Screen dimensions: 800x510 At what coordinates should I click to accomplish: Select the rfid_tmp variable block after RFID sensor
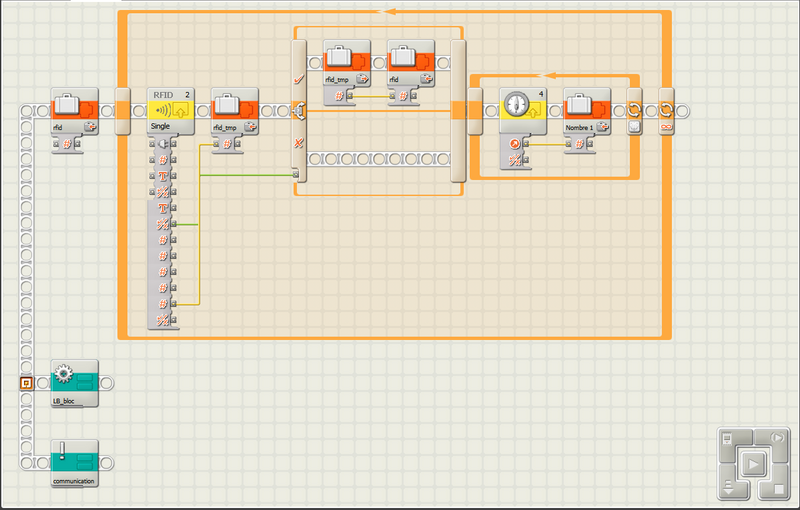pos(235,109)
